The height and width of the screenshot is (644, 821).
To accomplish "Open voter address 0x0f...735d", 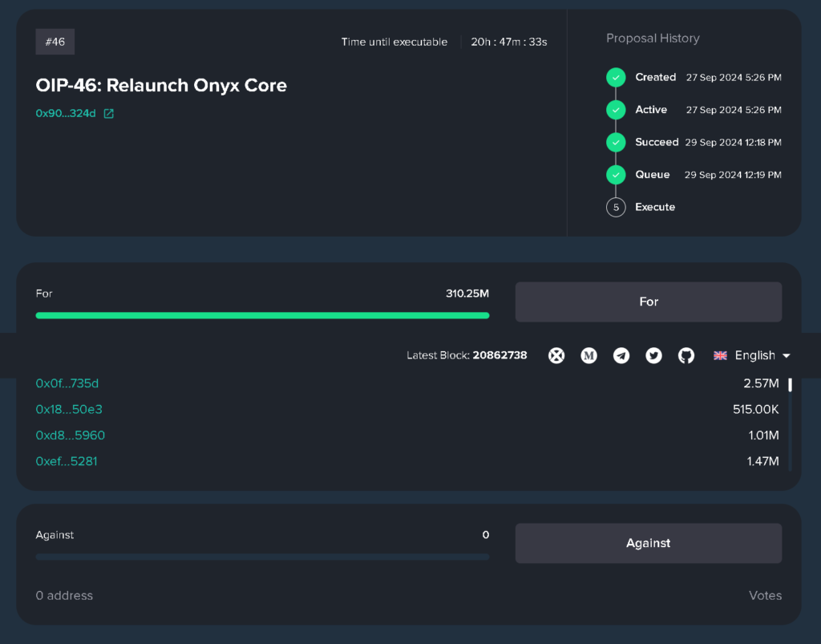I will 67,383.
